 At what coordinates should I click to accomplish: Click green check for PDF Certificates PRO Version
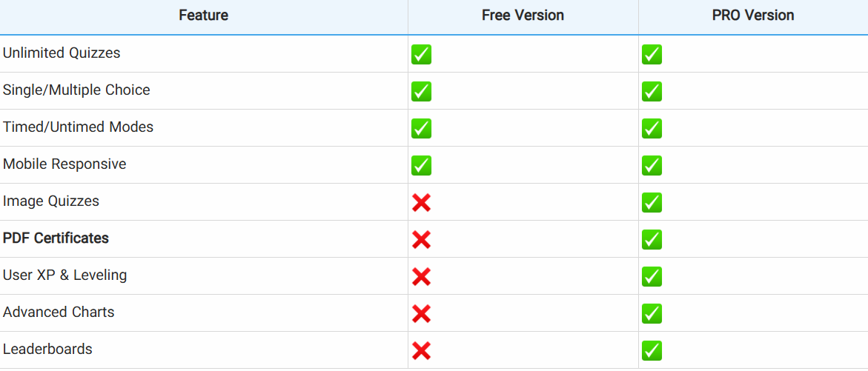click(x=652, y=239)
